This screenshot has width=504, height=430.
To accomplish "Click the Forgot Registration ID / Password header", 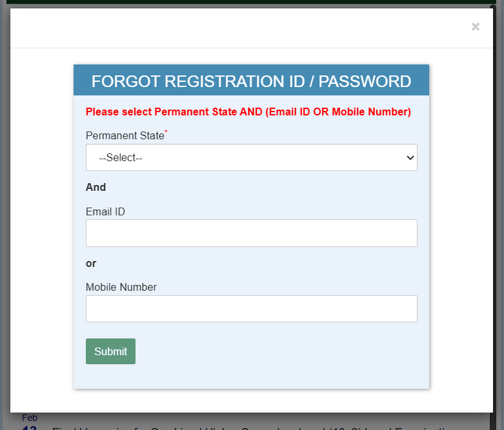I will (251, 81).
